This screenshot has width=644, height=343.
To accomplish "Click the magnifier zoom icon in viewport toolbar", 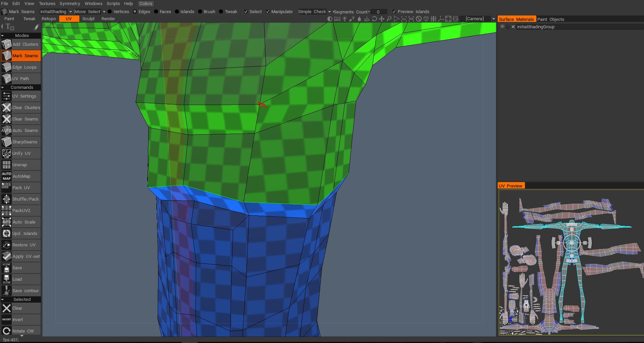I will (389, 19).
